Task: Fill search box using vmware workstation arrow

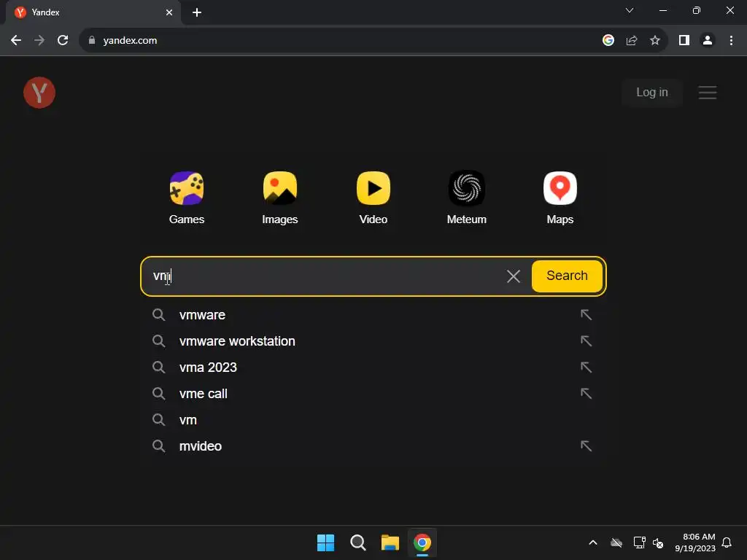Action: 586,341
